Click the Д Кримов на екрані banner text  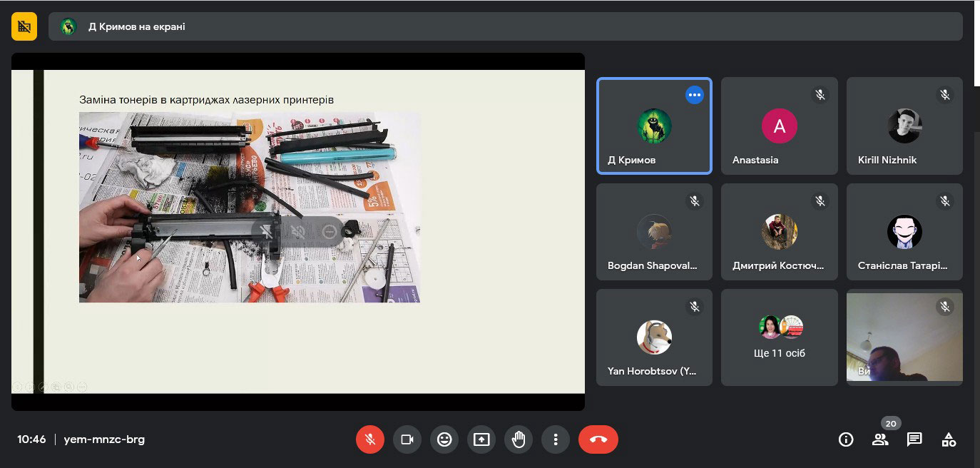click(x=136, y=27)
